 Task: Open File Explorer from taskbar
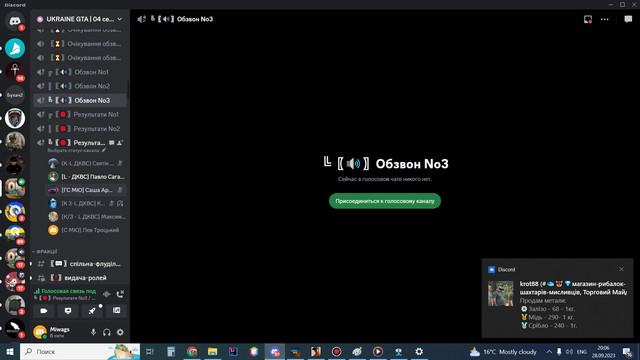point(212,351)
